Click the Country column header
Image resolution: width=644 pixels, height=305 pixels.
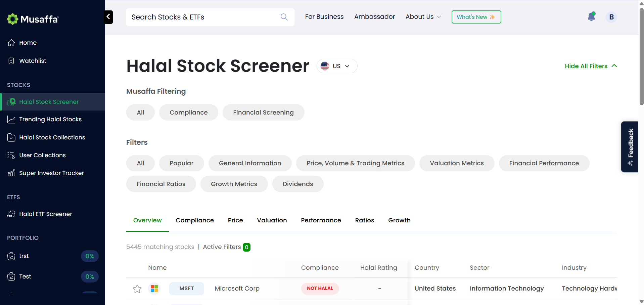pyautogui.click(x=427, y=268)
